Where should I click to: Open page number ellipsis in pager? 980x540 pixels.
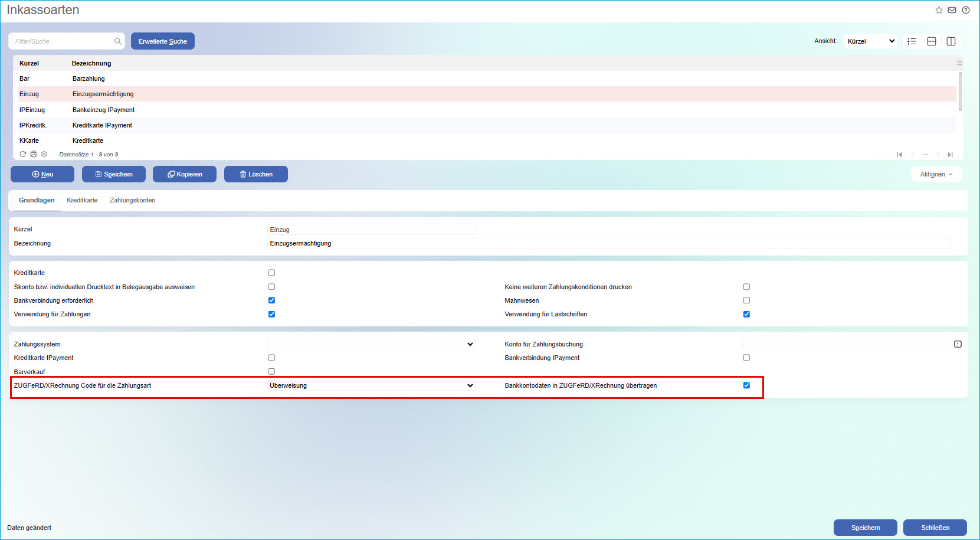coord(925,155)
